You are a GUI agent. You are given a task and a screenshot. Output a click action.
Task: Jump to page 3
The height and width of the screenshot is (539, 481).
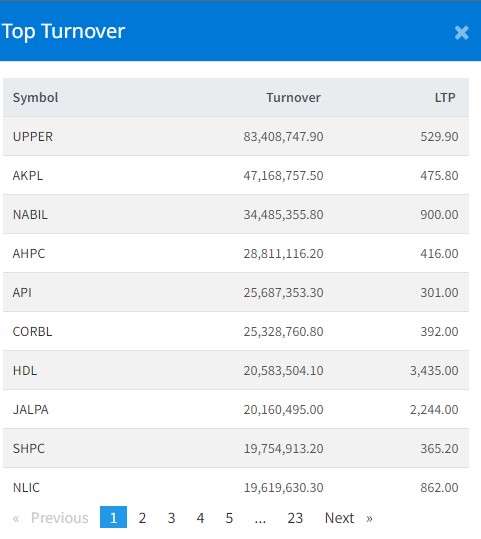pos(171,518)
